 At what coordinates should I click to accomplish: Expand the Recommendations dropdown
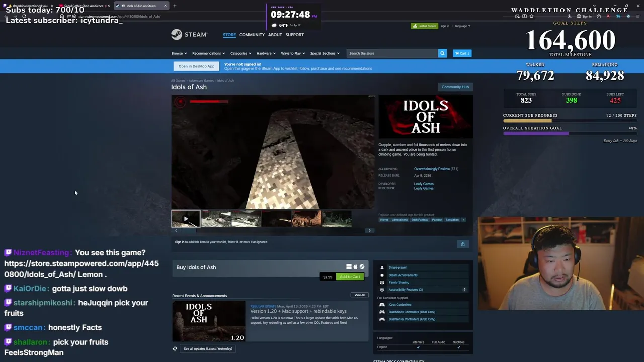pyautogui.click(x=209, y=53)
